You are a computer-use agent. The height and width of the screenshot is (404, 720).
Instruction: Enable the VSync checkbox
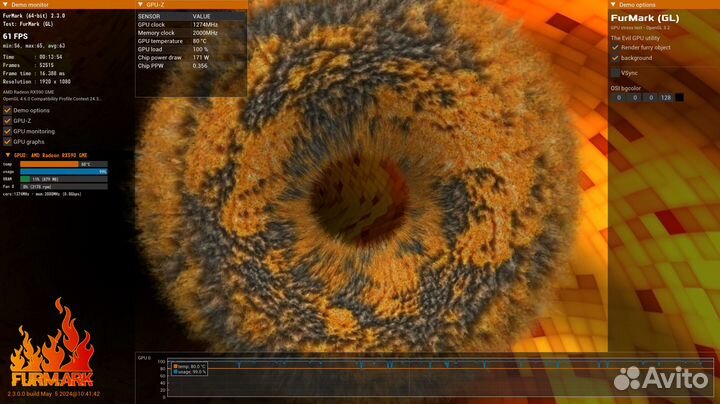[615, 73]
